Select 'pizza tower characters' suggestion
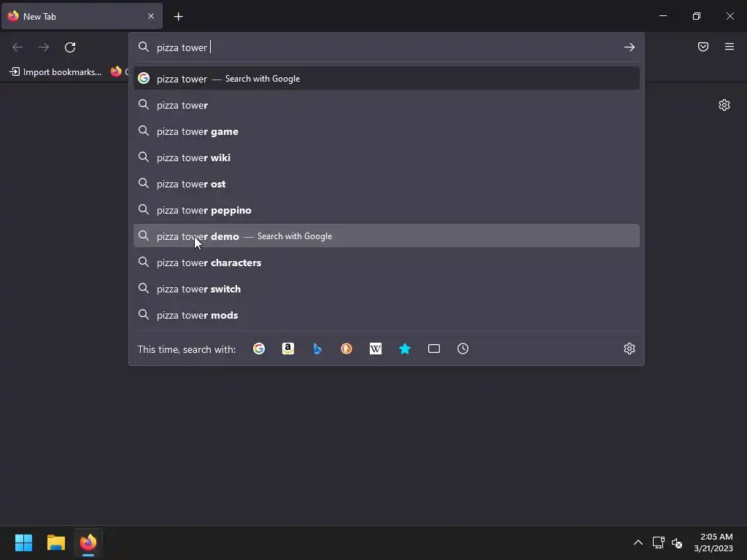 (x=387, y=262)
